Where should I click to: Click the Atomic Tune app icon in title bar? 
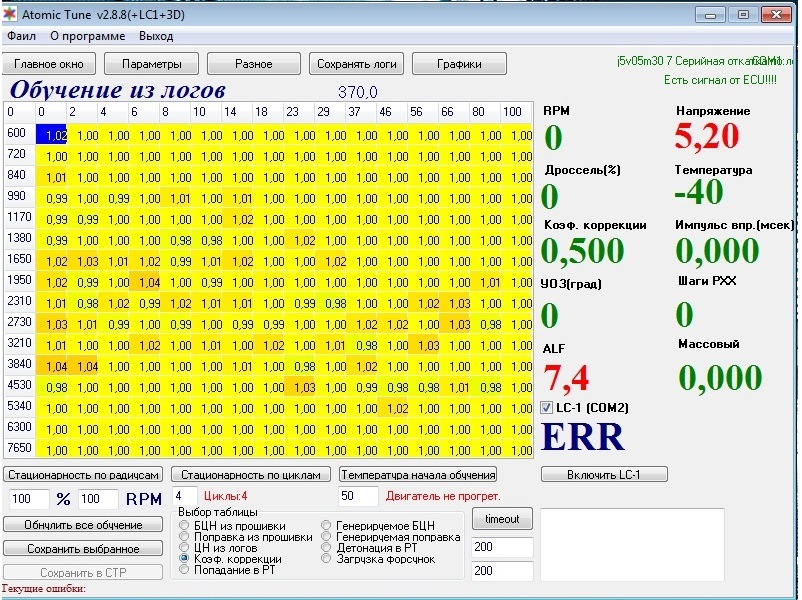[x=11, y=14]
